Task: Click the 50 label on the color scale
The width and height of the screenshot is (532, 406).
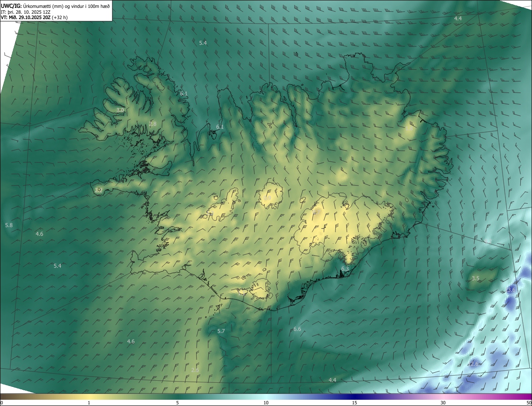Action: tap(529, 403)
